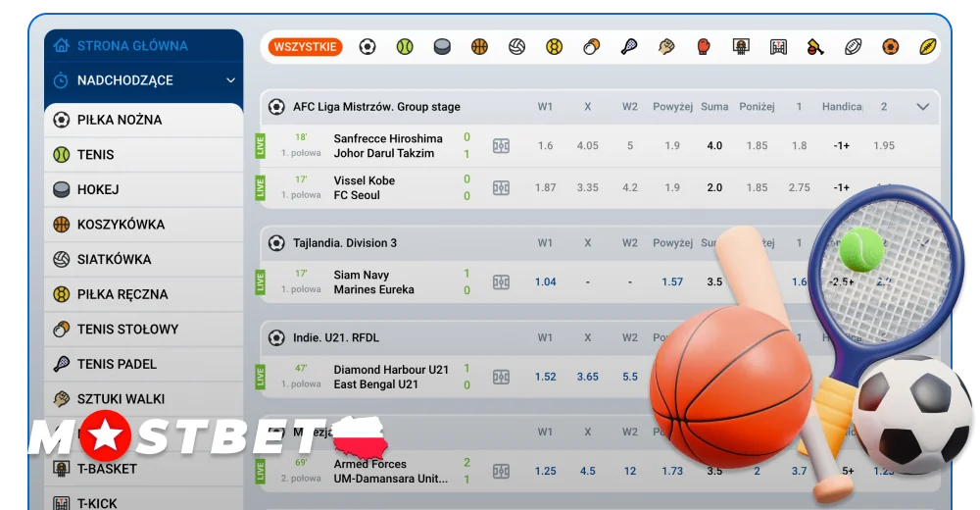Select the basketball icon in top bar
The width and height of the screenshot is (980, 510).
pos(479,47)
